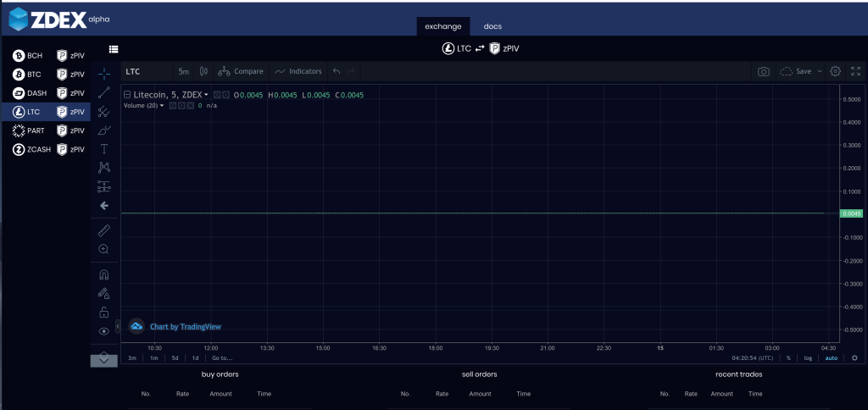868x410 pixels.
Task: Select the ruler measure tool
Action: (103, 230)
